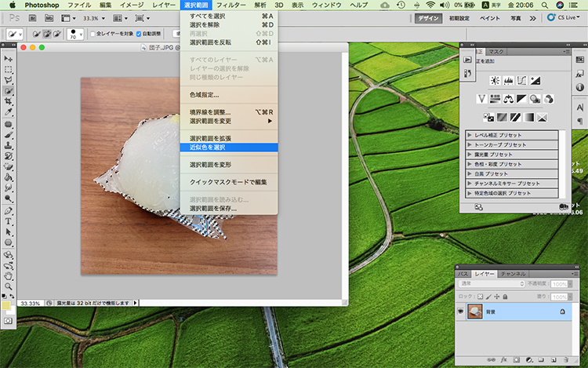Open CS Live services
The width and height of the screenshot is (588, 368).
(564, 17)
